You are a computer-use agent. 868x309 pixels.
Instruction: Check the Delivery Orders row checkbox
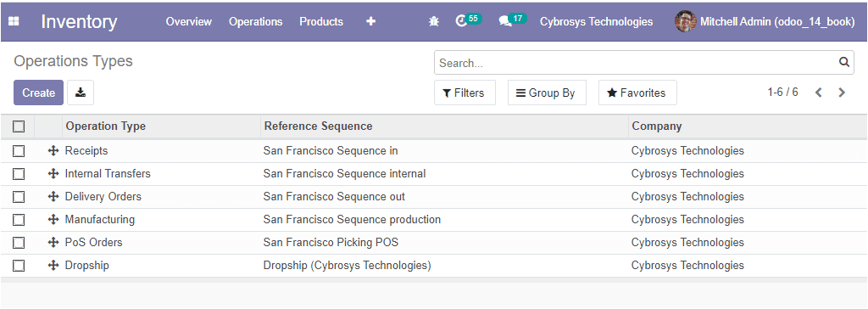coord(19,196)
